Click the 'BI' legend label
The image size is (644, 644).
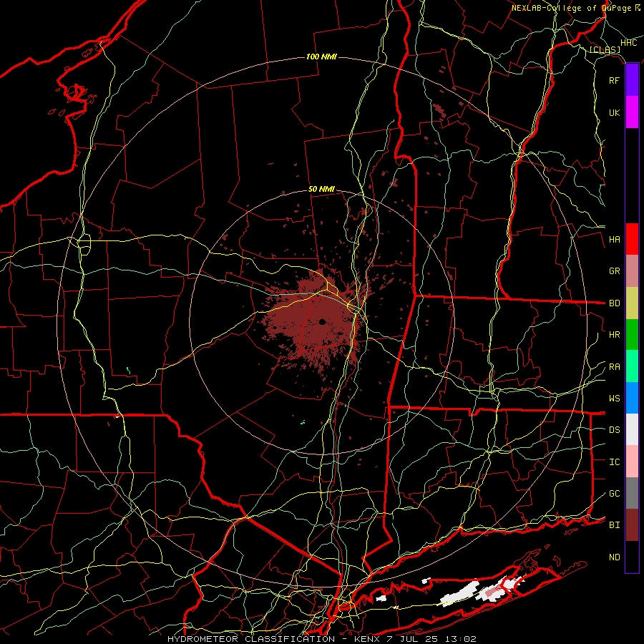click(615, 525)
